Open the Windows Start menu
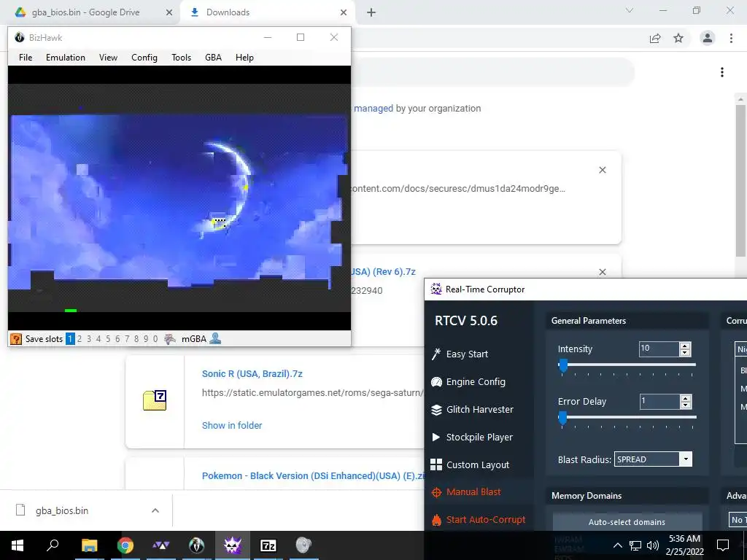The height and width of the screenshot is (560, 747). [x=18, y=545]
